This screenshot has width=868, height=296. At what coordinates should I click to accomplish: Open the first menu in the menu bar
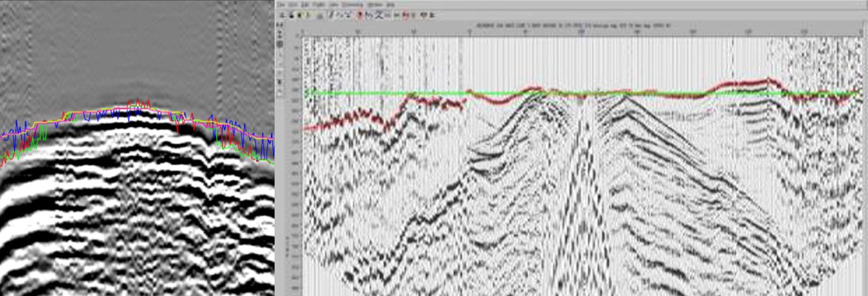(x=281, y=5)
